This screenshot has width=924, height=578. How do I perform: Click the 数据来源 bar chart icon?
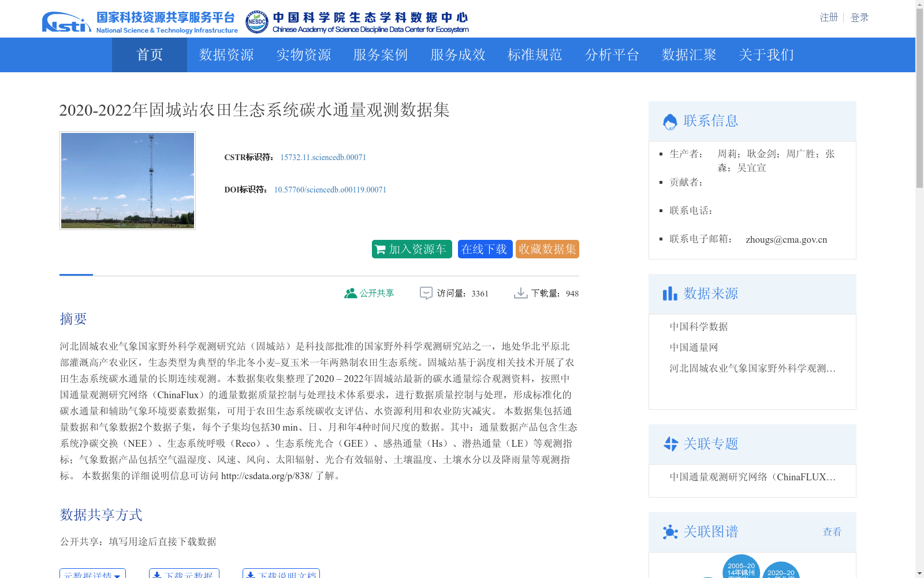tap(670, 294)
